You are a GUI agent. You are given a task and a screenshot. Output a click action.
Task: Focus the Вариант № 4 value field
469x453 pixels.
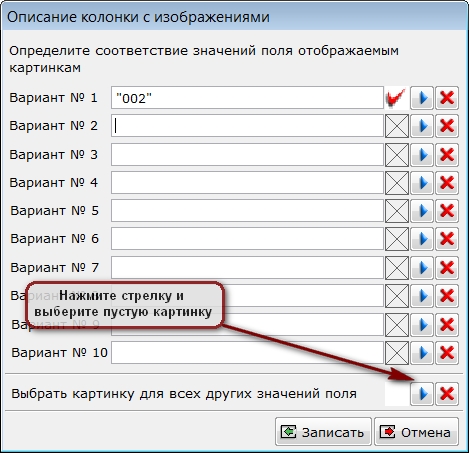247,182
